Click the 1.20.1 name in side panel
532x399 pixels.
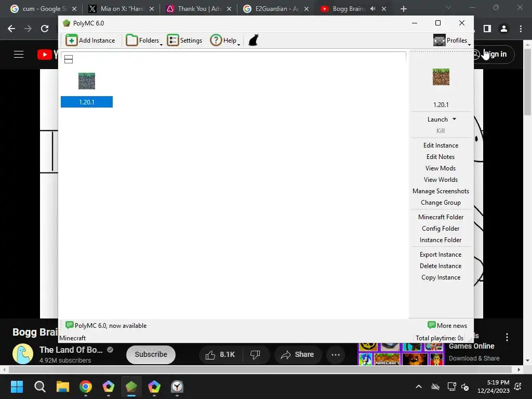[x=441, y=105]
